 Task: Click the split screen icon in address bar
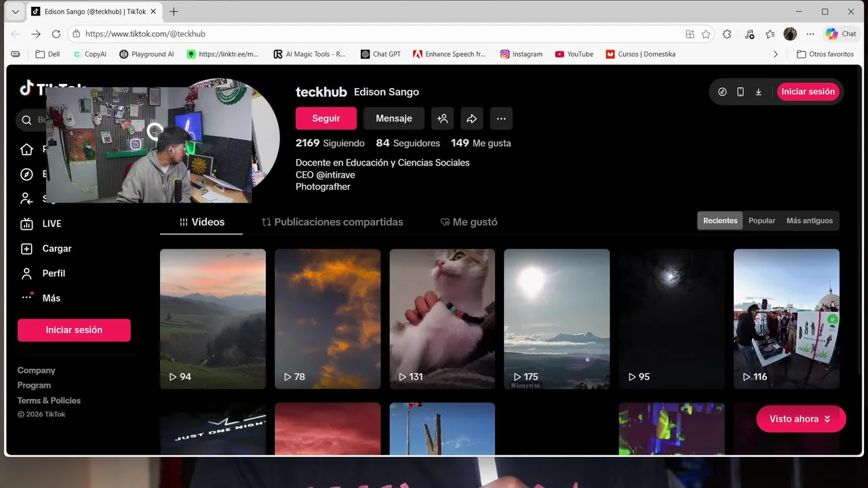click(x=690, y=34)
